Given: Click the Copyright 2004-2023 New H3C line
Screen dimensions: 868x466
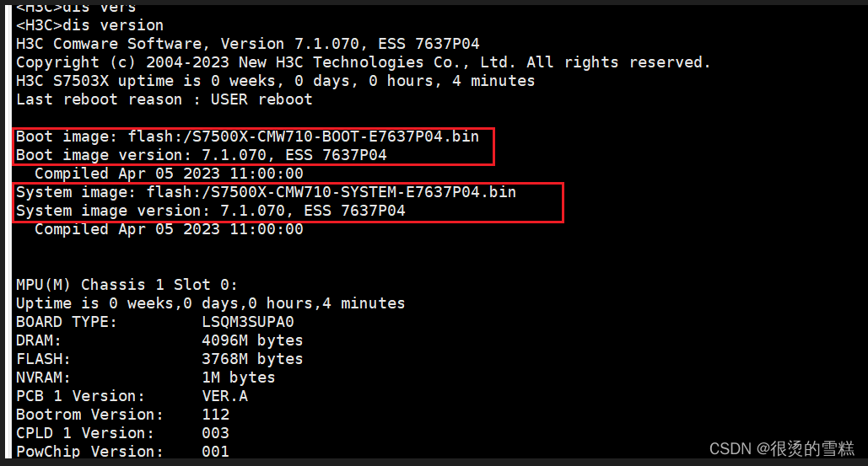Looking at the screenshot, I should (363, 62).
